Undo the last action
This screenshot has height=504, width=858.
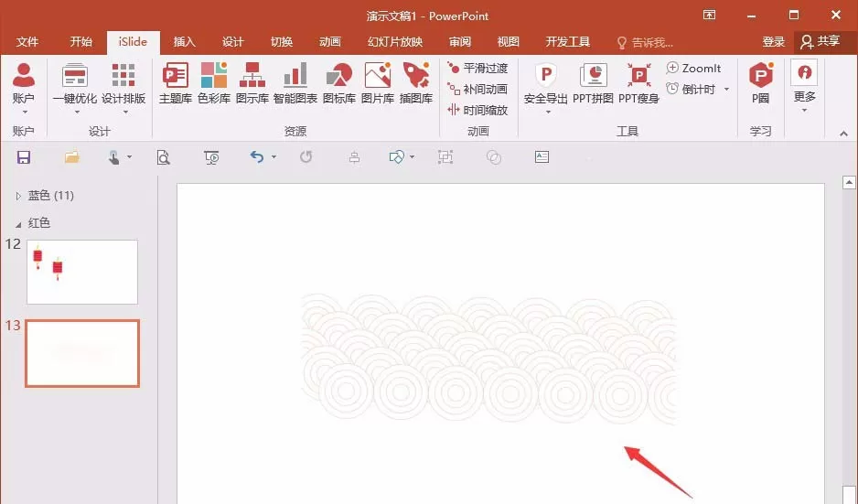coord(257,157)
